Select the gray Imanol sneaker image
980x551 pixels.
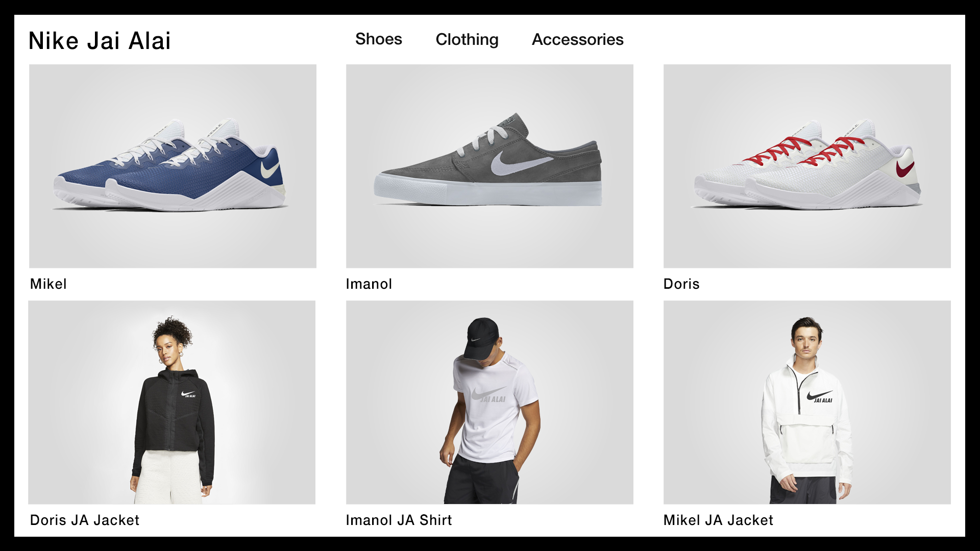(x=489, y=166)
